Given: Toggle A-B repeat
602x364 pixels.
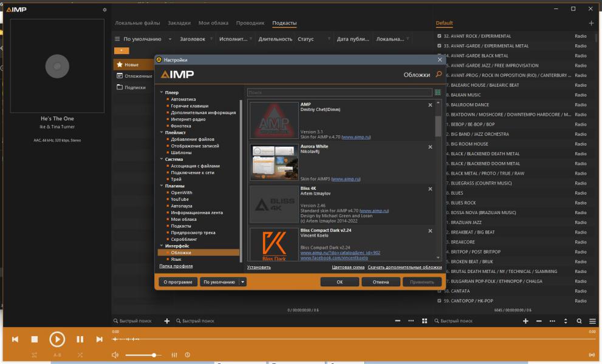Looking at the screenshot, I should 57,355.
